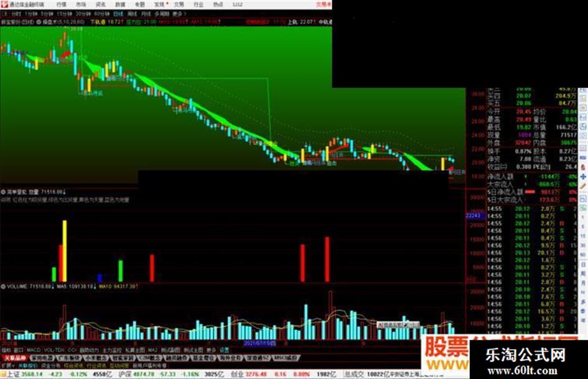
Task: Select the 月线 monthly period tab
Action: (146, 14)
